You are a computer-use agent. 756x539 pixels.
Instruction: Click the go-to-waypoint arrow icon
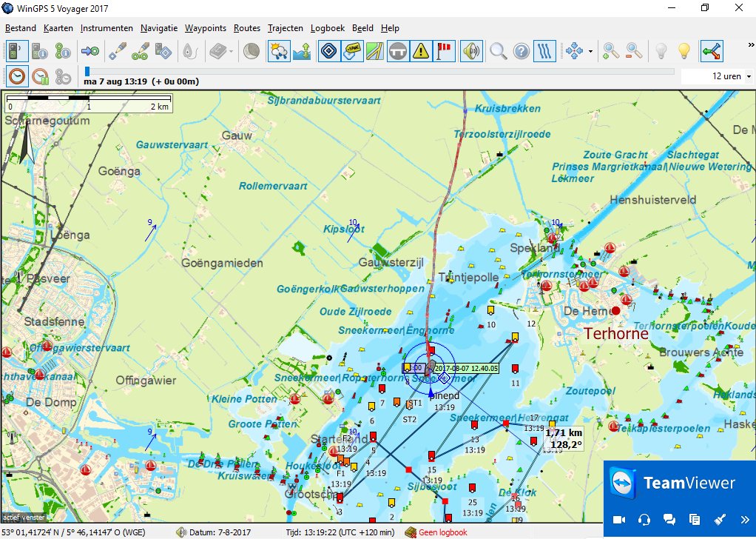pyautogui.click(x=90, y=51)
